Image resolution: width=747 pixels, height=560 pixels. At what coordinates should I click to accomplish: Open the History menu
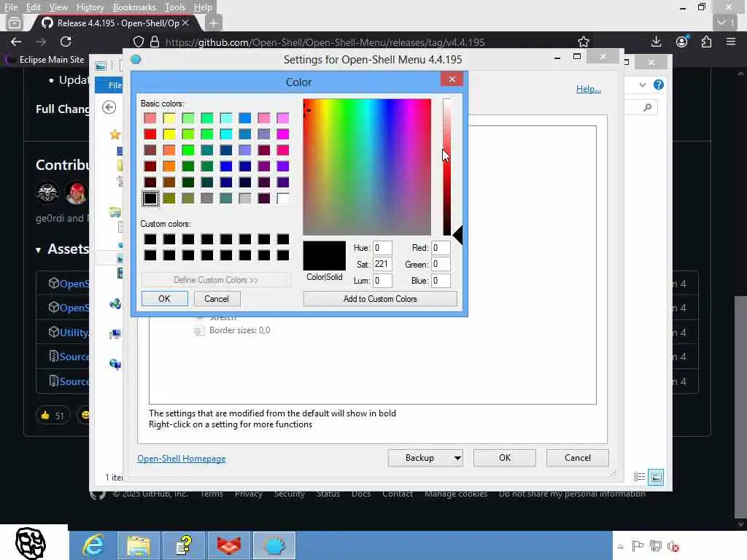click(x=90, y=7)
